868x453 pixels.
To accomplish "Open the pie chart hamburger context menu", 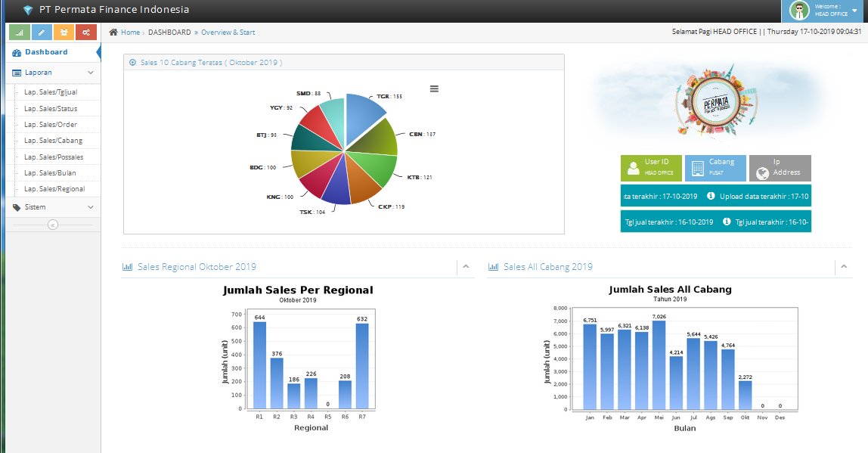I will [434, 88].
